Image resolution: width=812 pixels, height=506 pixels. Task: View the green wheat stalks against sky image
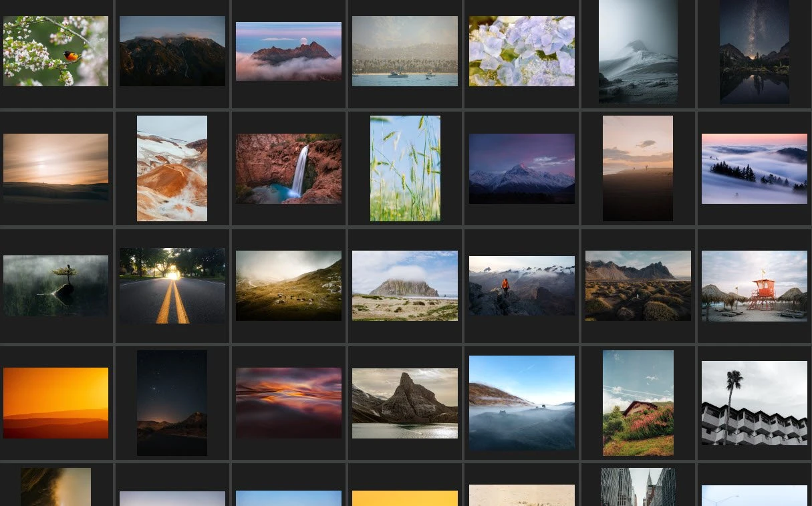coord(404,168)
